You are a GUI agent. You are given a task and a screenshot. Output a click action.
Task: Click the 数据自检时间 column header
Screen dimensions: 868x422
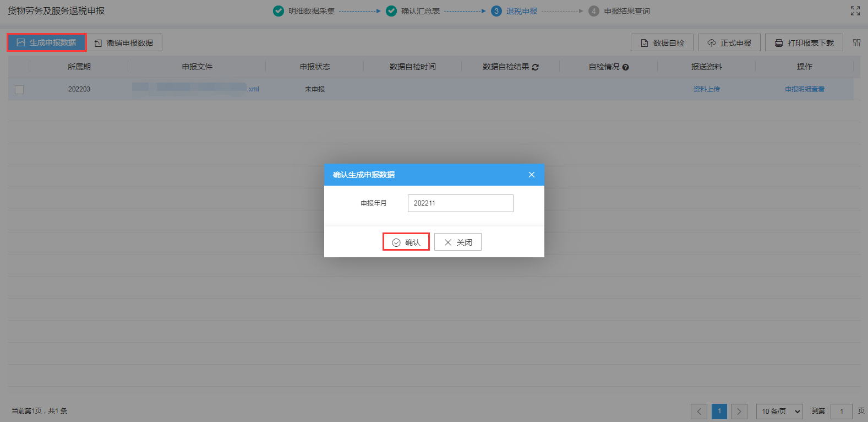point(413,67)
